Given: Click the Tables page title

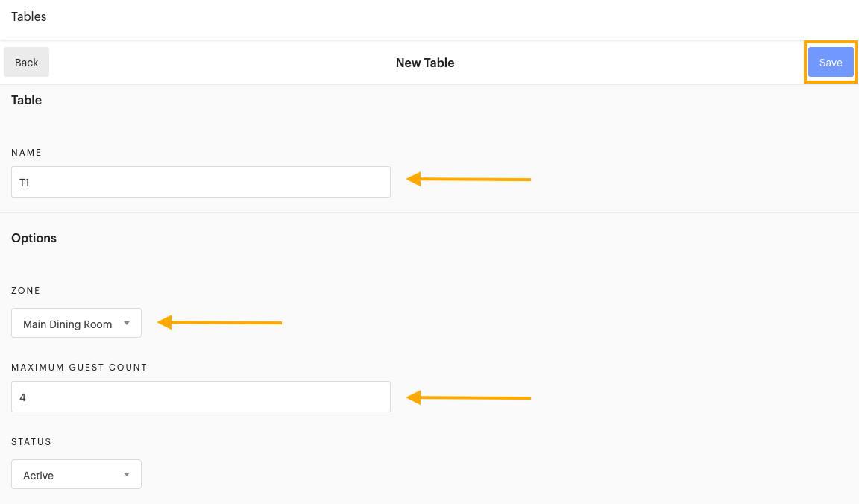Looking at the screenshot, I should point(28,16).
